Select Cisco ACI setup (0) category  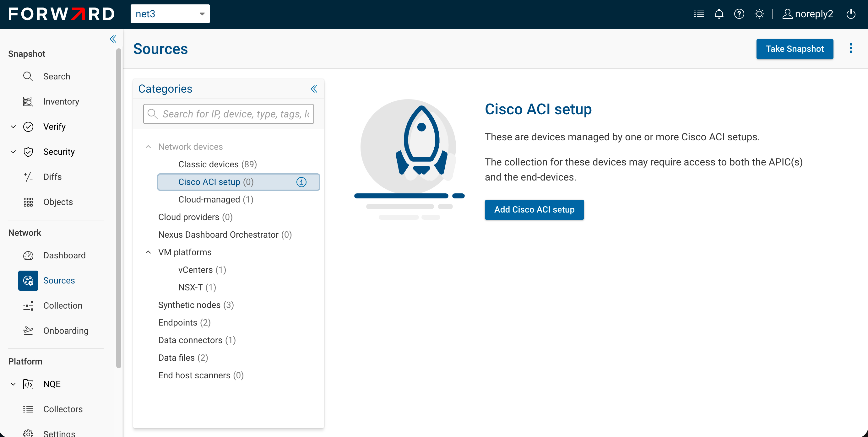coord(239,182)
